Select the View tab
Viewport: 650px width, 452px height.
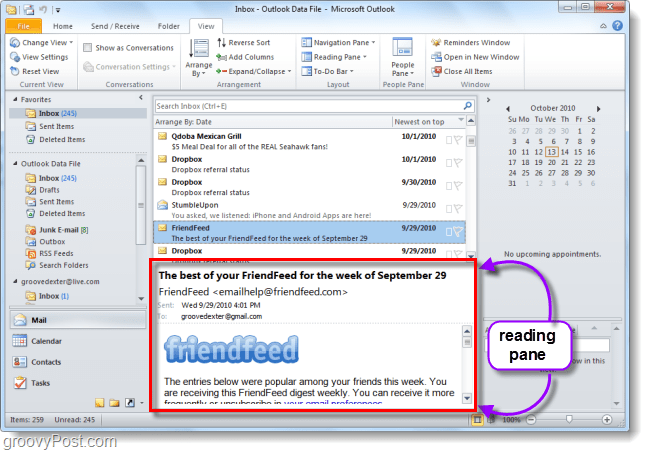coord(206,26)
